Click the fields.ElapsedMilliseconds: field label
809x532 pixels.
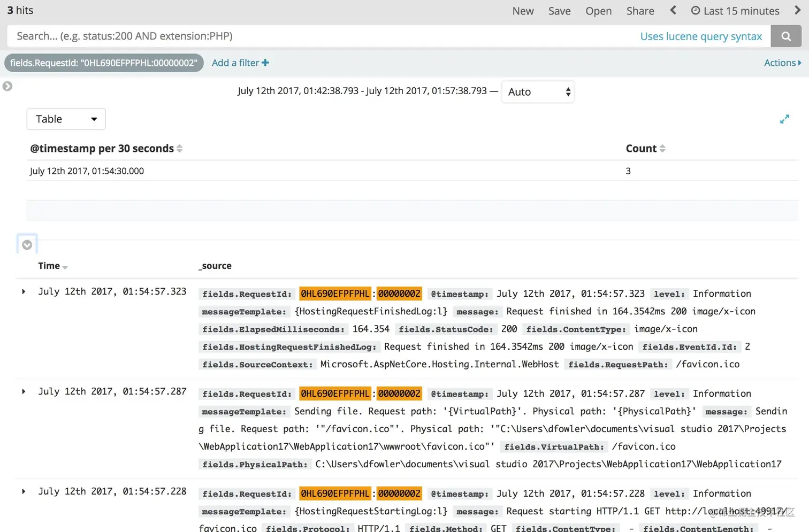(273, 329)
